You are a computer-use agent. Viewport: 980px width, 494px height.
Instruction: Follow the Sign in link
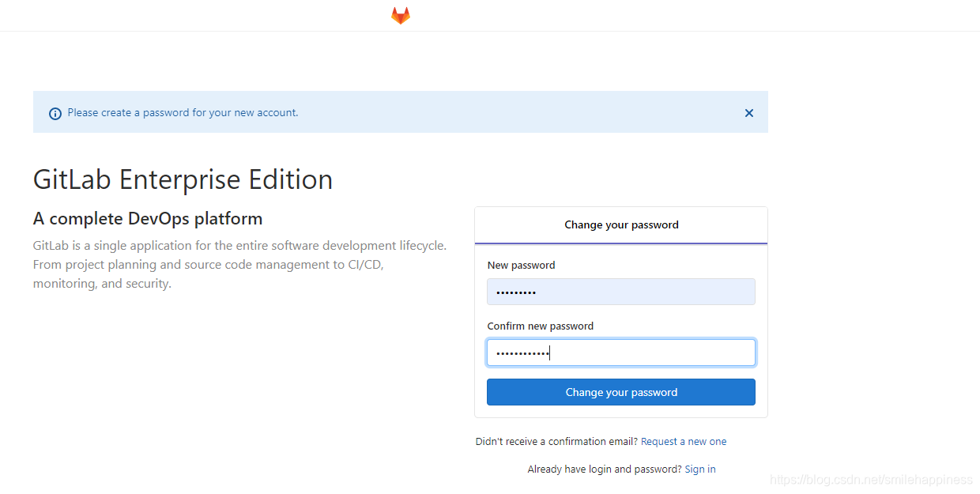tap(700, 469)
